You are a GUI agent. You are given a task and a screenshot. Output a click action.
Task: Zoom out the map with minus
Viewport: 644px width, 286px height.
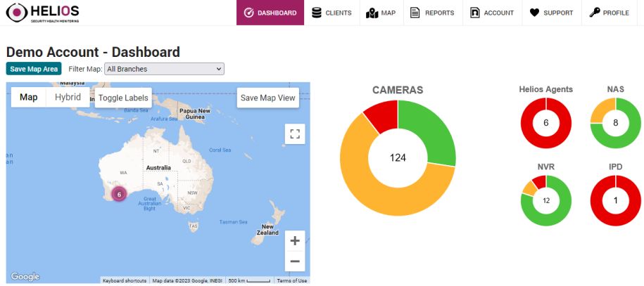coord(295,261)
